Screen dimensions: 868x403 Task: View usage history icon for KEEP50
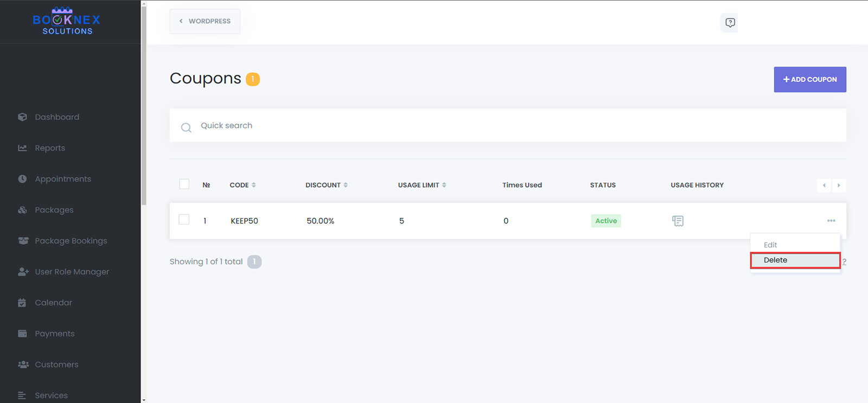pyautogui.click(x=678, y=221)
